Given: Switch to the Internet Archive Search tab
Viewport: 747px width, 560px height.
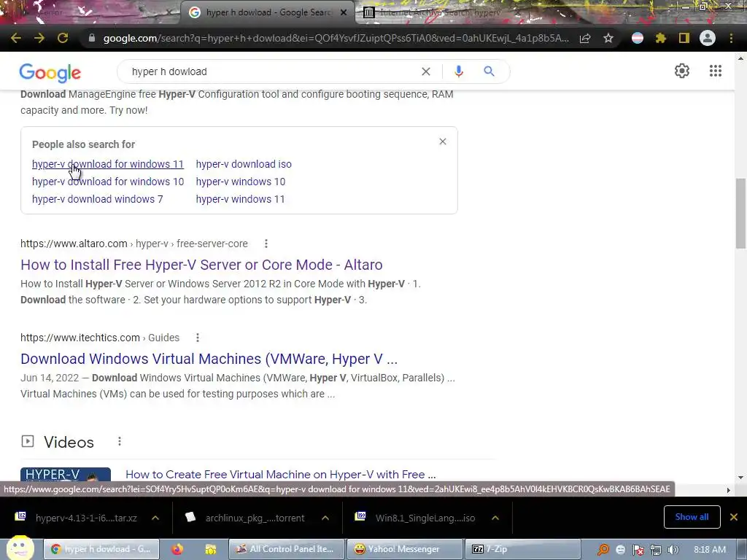Looking at the screenshot, I should (441, 12).
